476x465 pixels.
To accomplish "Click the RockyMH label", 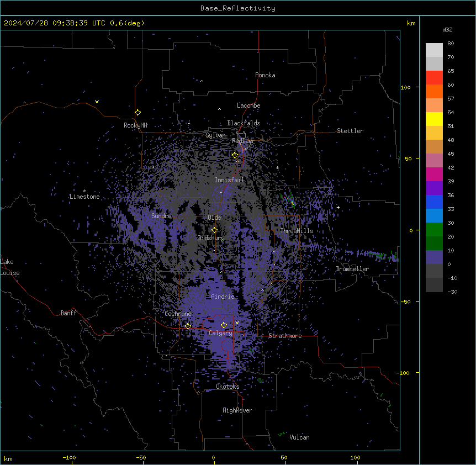I will 135,125.
